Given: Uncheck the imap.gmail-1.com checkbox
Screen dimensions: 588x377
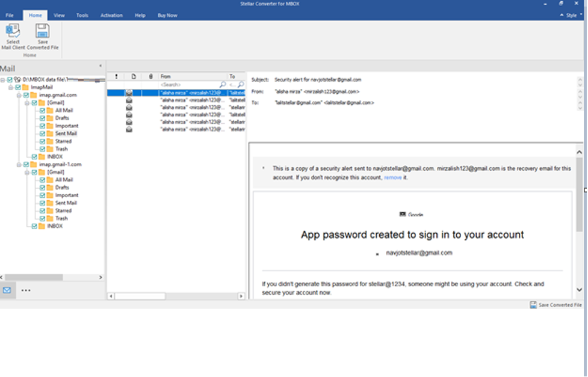Looking at the screenshot, I should tap(26, 165).
